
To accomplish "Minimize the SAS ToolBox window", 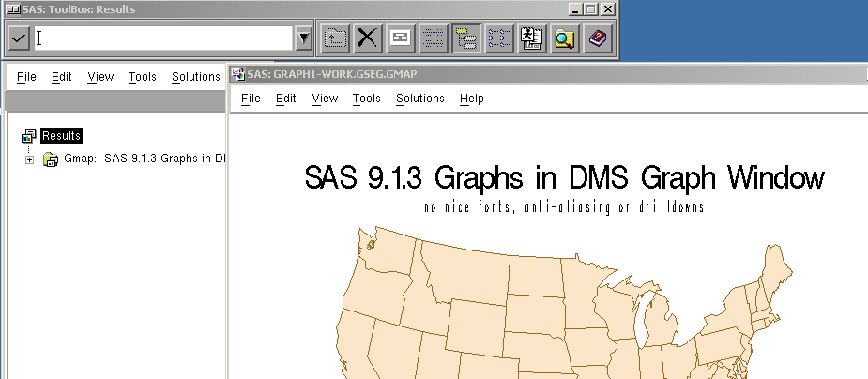I will (576, 9).
